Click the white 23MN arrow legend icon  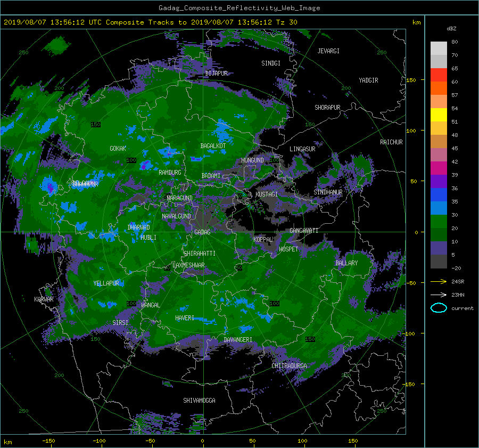coord(439,295)
